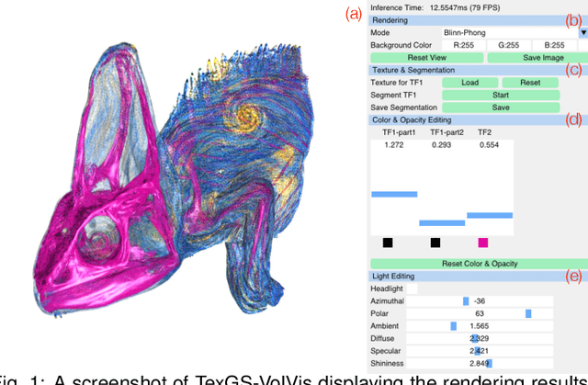Open the TF1-part2 black color swatch

point(435,243)
